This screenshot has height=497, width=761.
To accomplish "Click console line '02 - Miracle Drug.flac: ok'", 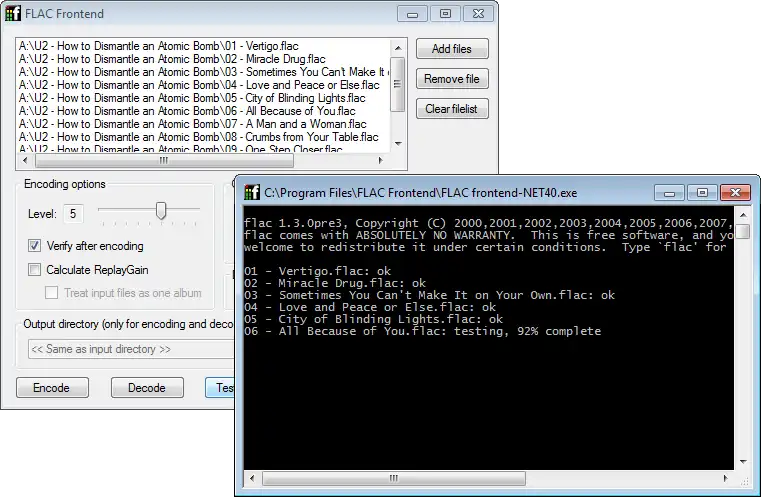I will point(335,283).
